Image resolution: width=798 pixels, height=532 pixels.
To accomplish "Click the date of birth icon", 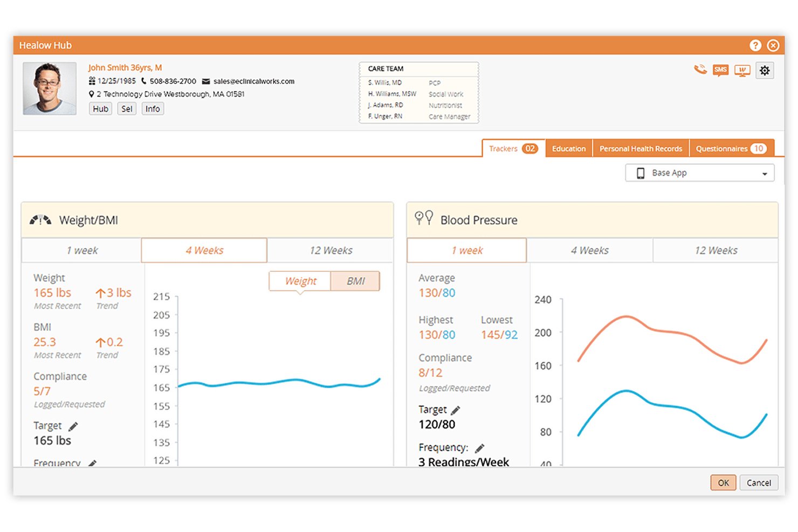I will (x=92, y=81).
